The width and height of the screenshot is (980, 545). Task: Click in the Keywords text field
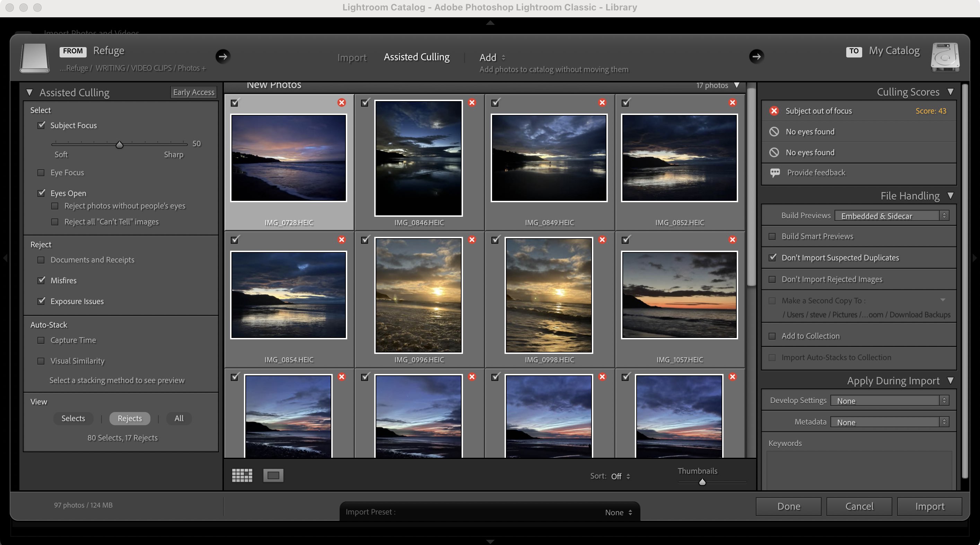(x=859, y=471)
